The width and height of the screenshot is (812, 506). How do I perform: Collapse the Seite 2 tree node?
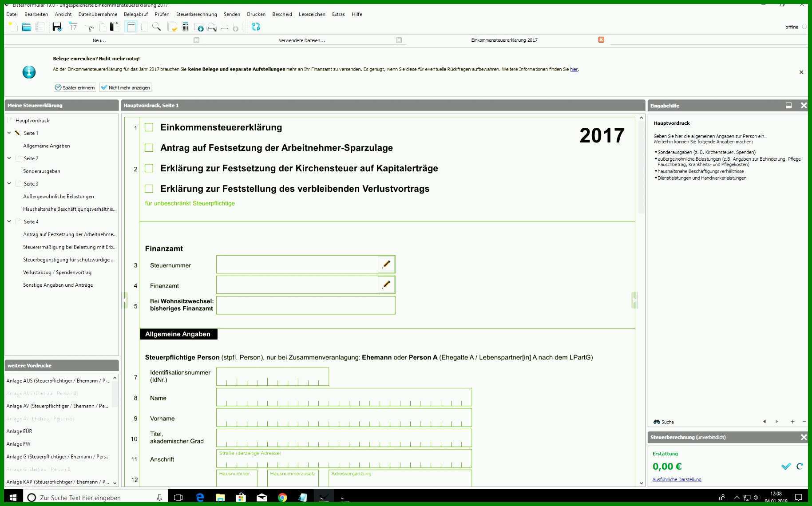9,158
